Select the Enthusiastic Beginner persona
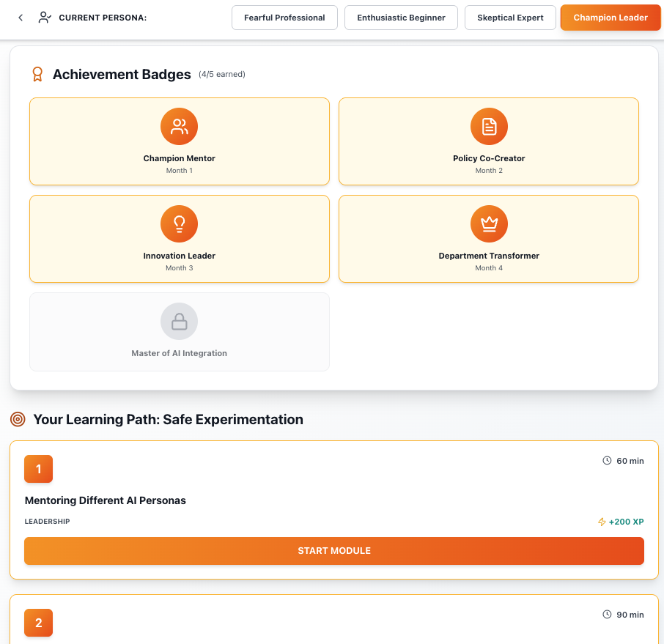This screenshot has height=644, width=664. coord(401,18)
